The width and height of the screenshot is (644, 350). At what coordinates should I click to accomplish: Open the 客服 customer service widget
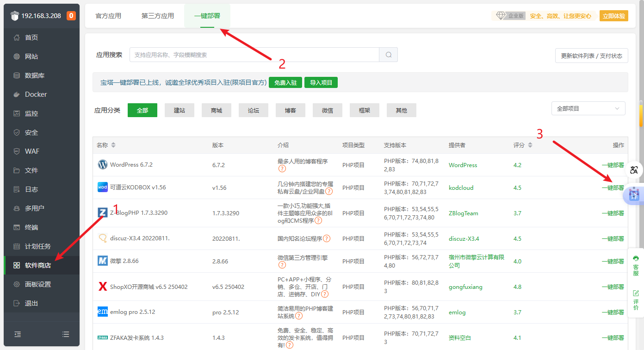636,265
